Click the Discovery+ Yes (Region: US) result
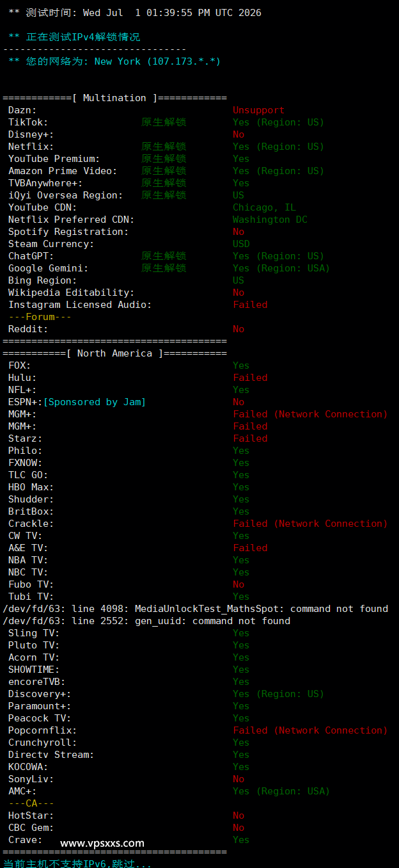Screen dimensions: 399x868 point(278,694)
